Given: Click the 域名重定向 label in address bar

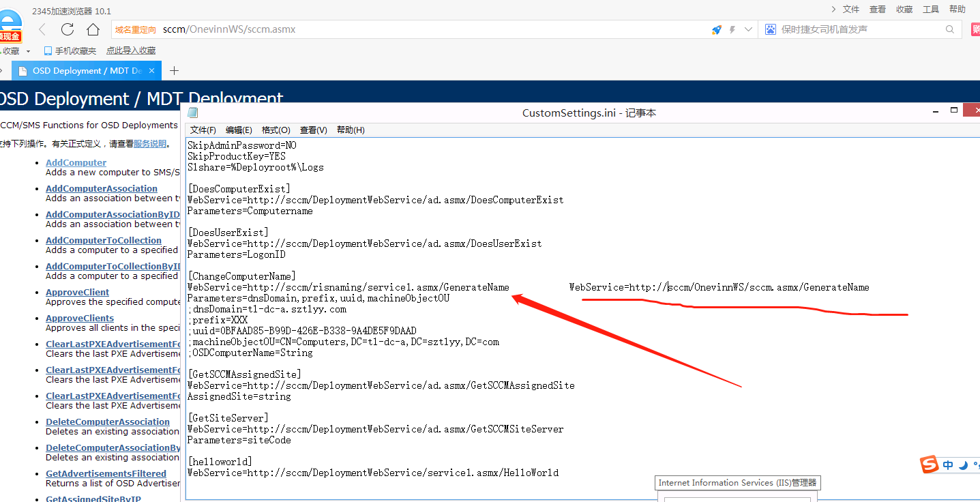Looking at the screenshot, I should click(136, 30).
